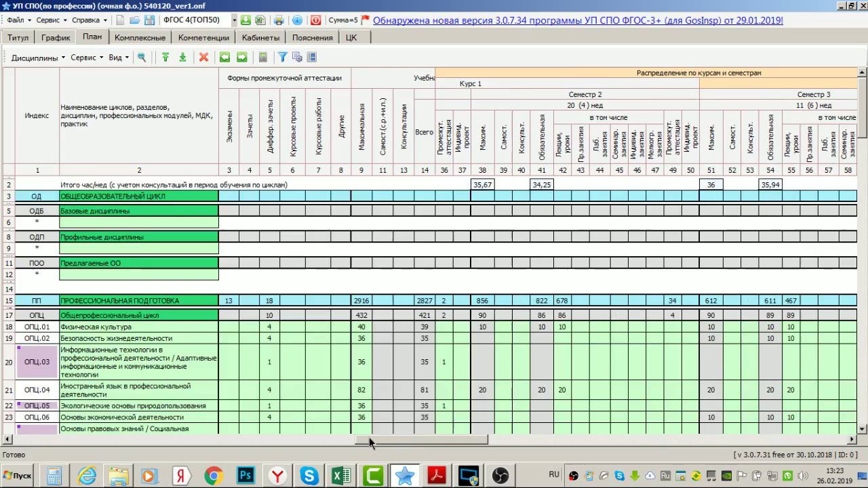Click the ОБЩЕОБРАЗОВАТЕЛЬНЫЙ ЦИКЛ cell
This screenshot has width=868, height=488.
point(139,197)
